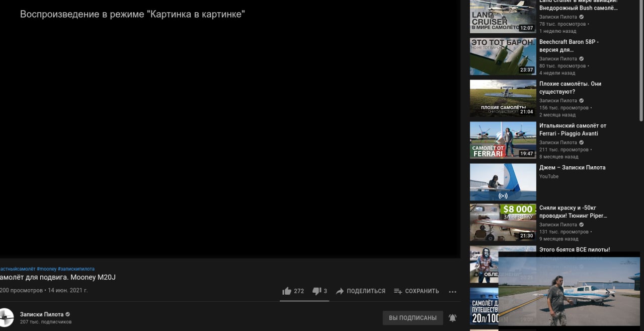The height and width of the screenshot is (331, 644).
Task: Click the YouTube label under Джем mix
Action: 549,176
